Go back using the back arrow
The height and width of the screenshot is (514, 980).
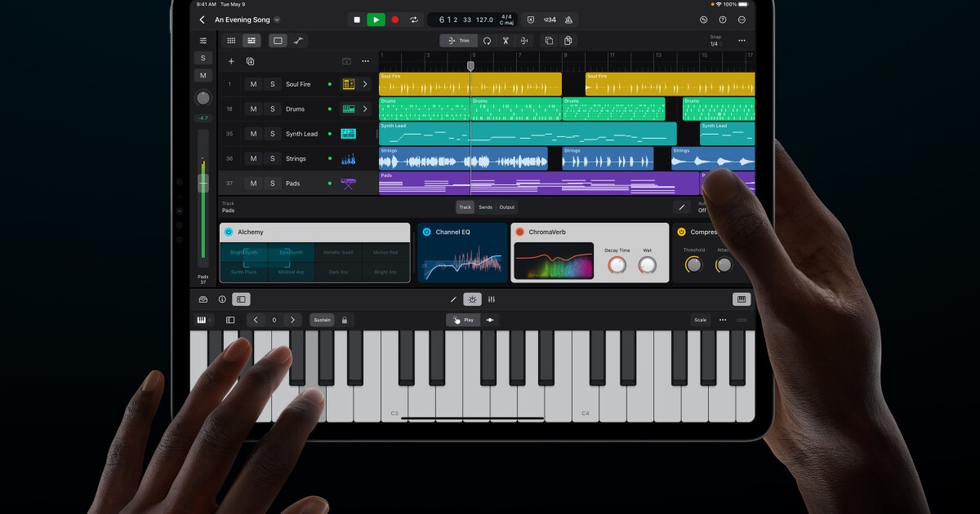click(x=202, y=20)
